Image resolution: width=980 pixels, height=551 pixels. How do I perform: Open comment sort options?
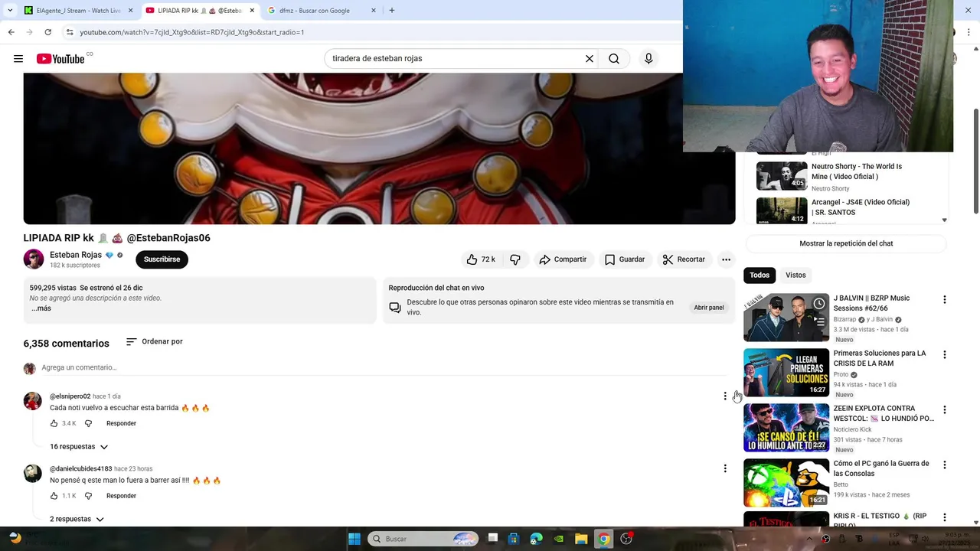[x=154, y=342]
